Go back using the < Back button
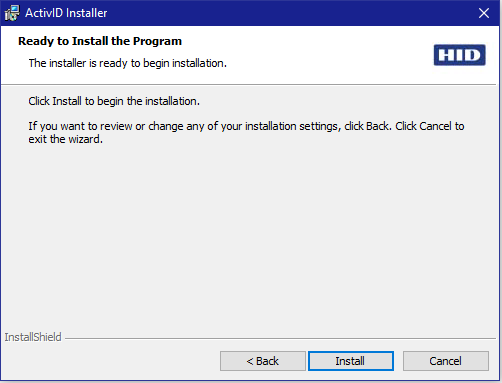The image size is (502, 383). (263, 361)
